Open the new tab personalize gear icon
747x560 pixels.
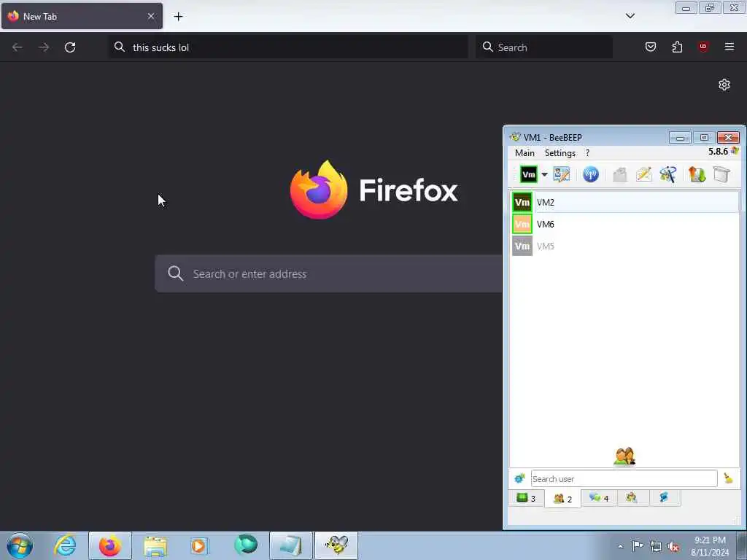coord(724,85)
